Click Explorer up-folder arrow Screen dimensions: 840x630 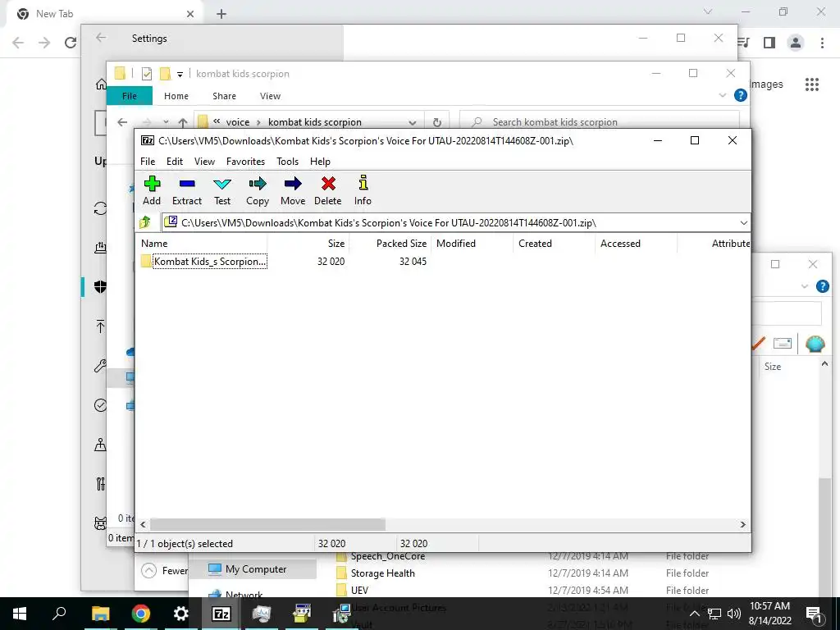[183, 122]
